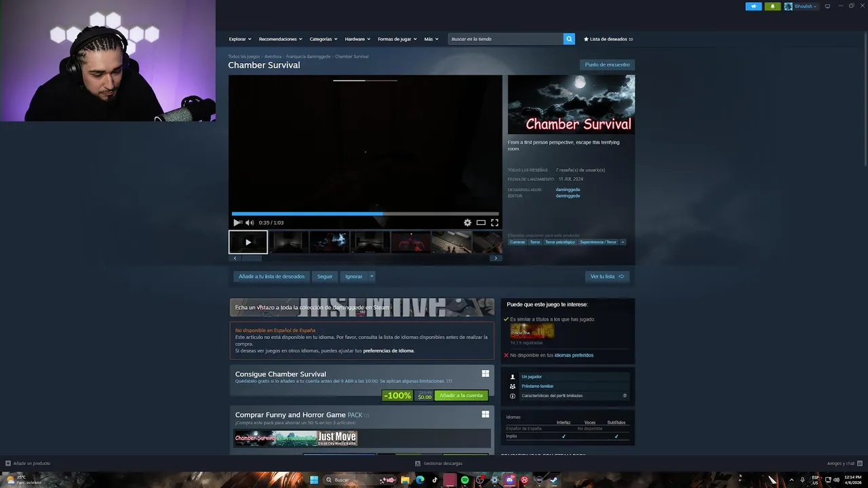Click the Seguir button
This screenshot has height=488, width=868.
click(x=325, y=277)
